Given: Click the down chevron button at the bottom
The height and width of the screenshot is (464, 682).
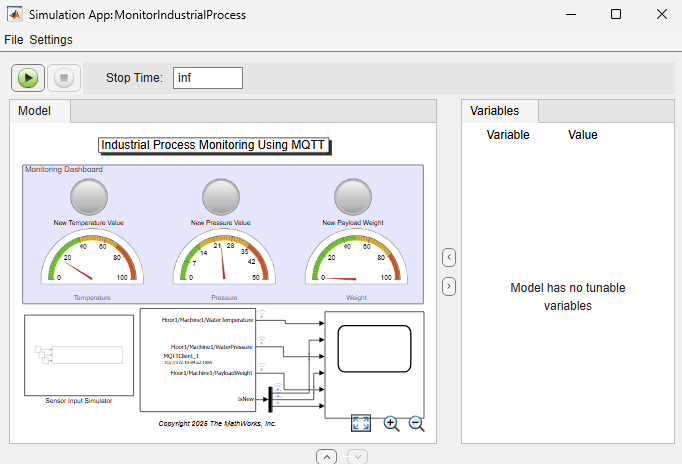Looking at the screenshot, I should (x=358, y=457).
